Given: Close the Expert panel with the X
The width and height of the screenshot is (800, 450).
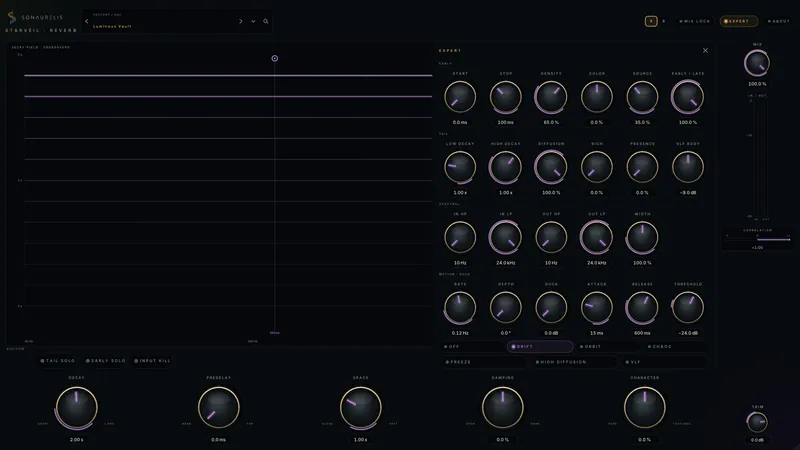Looking at the screenshot, I should (705, 51).
